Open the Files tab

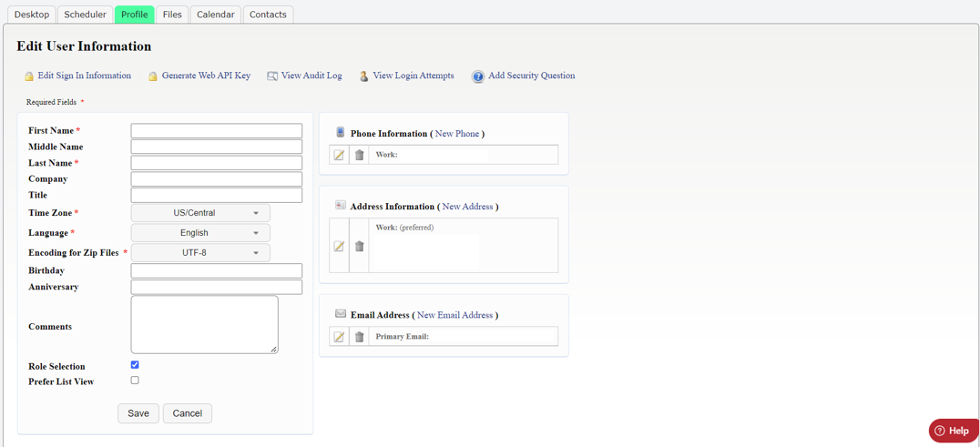click(172, 15)
